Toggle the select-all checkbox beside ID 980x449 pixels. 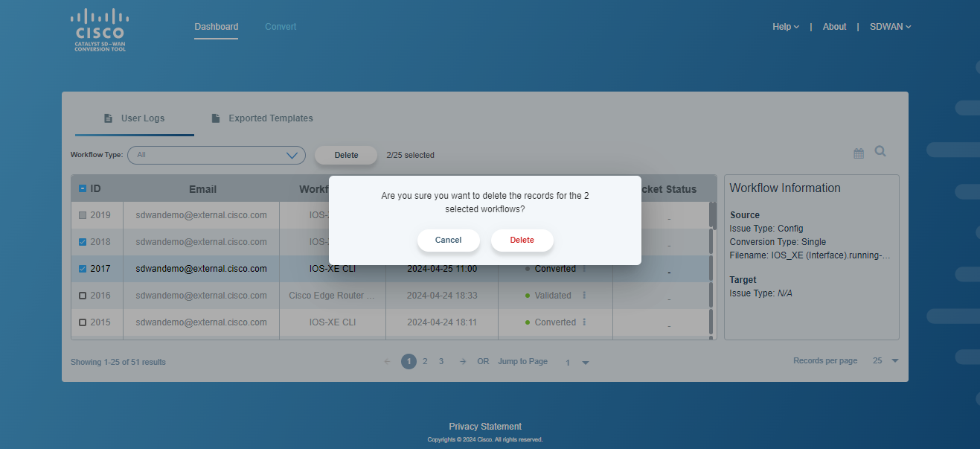[x=83, y=189]
